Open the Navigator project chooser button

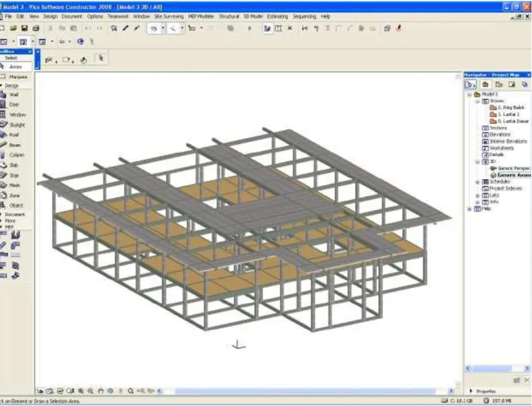pyautogui.click(x=471, y=84)
